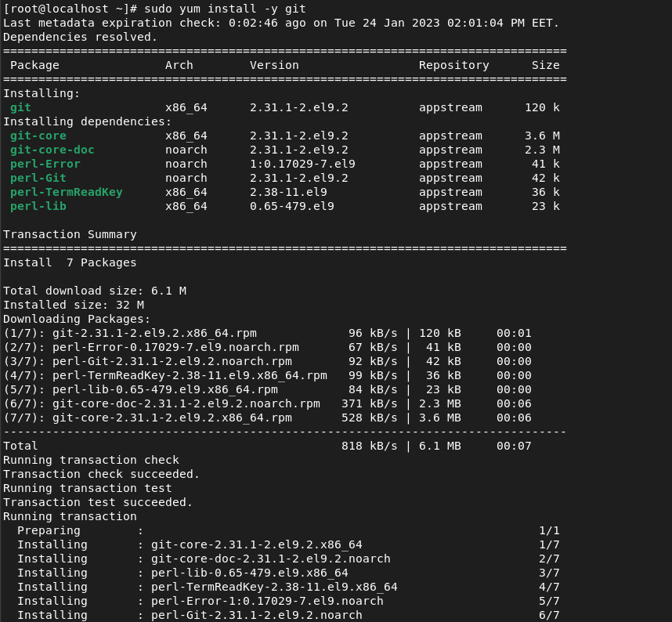
Task: Click installing entry 'perl-Error-1:0.17029-7.el9.noarch'
Action: [267, 602]
